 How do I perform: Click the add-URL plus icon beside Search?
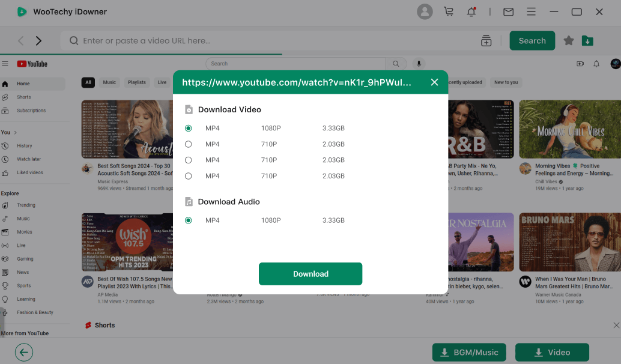(x=486, y=41)
